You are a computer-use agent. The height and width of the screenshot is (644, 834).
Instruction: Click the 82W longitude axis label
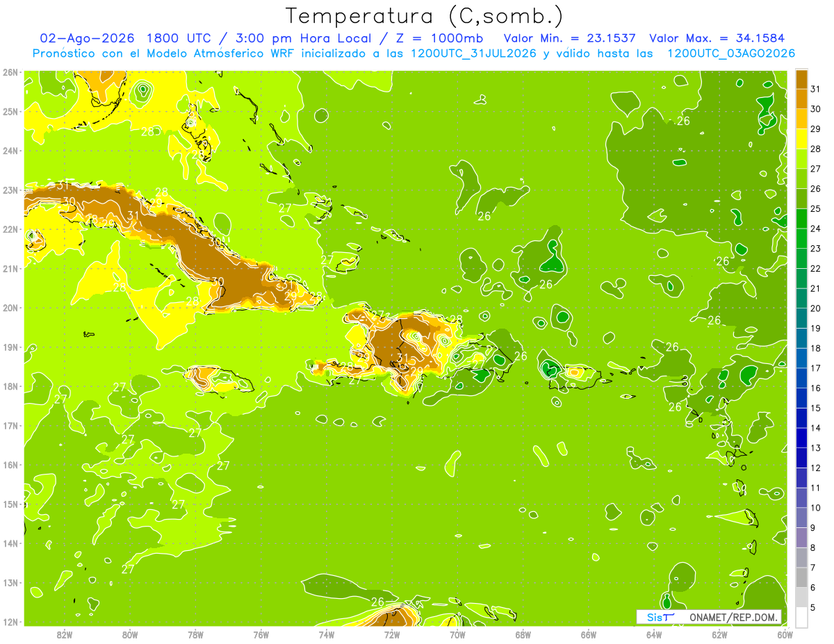64,635
